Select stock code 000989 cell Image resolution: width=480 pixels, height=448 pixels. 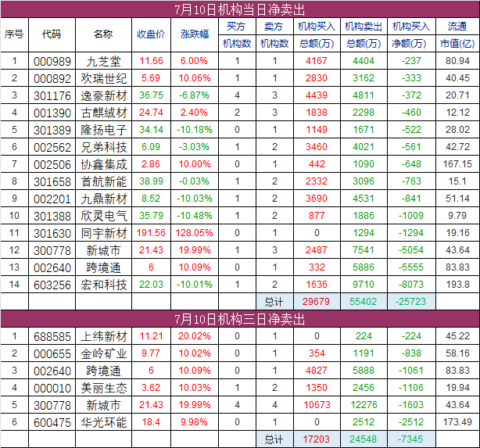(52, 61)
